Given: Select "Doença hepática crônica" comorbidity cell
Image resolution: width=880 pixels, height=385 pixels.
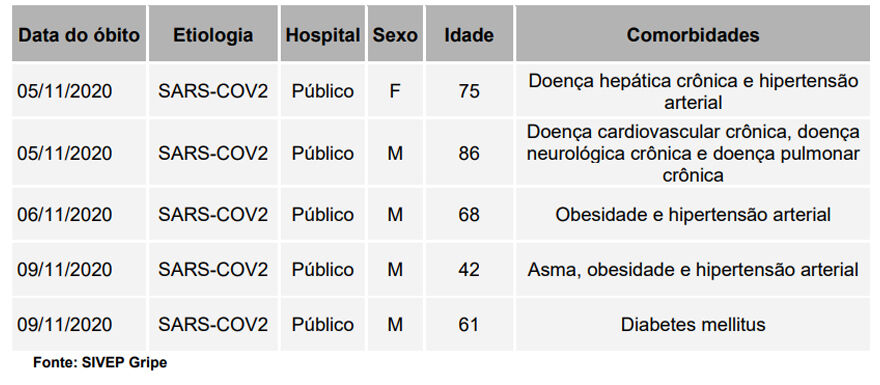Looking at the screenshot, I should pyautogui.click(x=693, y=90).
